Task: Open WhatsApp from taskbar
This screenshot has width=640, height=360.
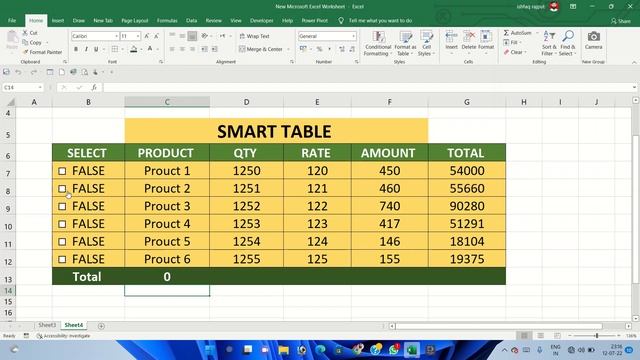Action: 394,350
